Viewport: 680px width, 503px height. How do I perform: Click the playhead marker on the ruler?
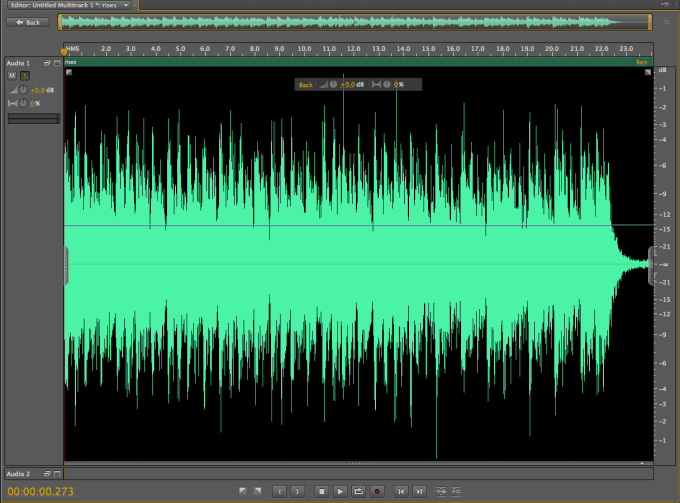point(64,52)
